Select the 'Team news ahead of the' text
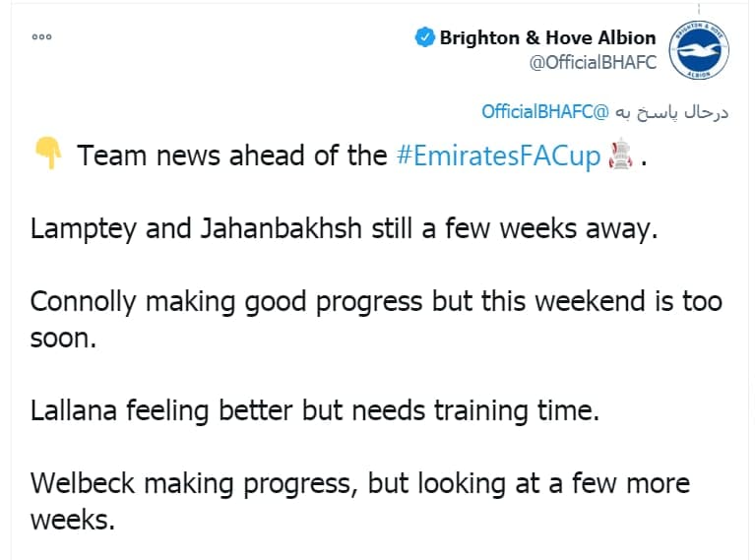The width and height of the screenshot is (755, 560). (x=232, y=156)
